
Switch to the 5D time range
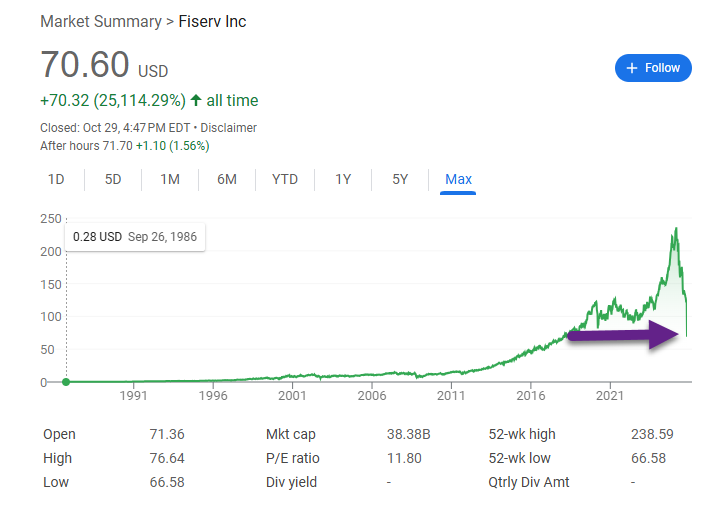pyautogui.click(x=113, y=179)
